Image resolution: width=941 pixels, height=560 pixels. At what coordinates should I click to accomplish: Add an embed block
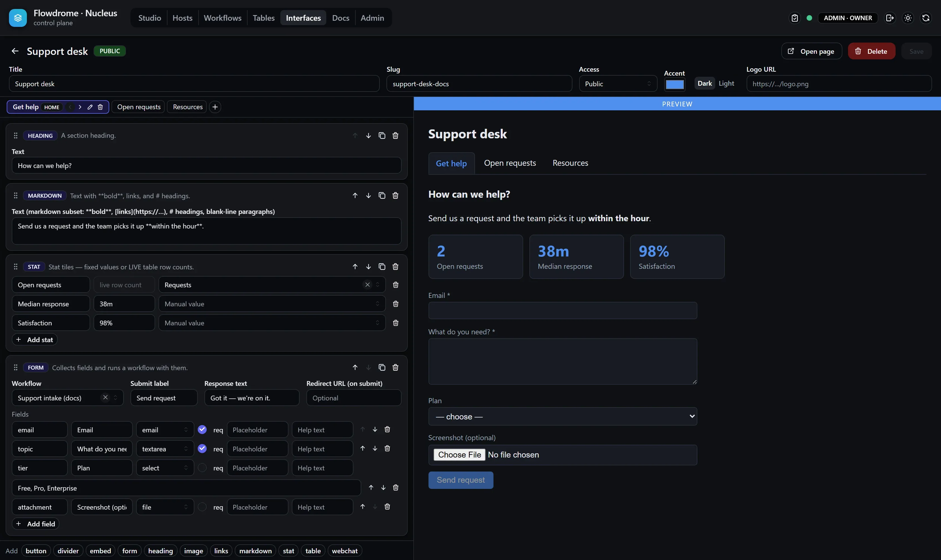click(101, 550)
